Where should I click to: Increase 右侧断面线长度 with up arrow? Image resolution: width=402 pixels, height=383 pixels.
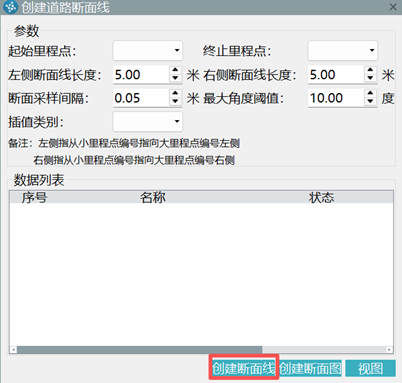(370, 70)
